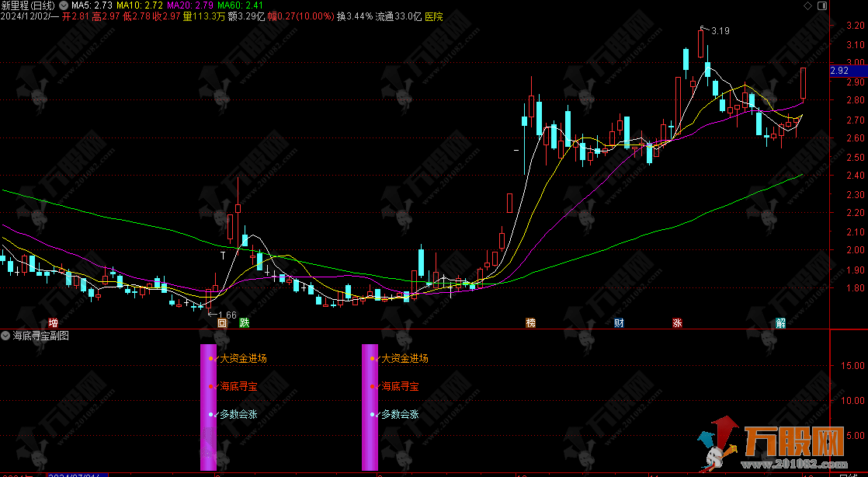Select the MA60: 2.41 indicator label

(x=240, y=5)
